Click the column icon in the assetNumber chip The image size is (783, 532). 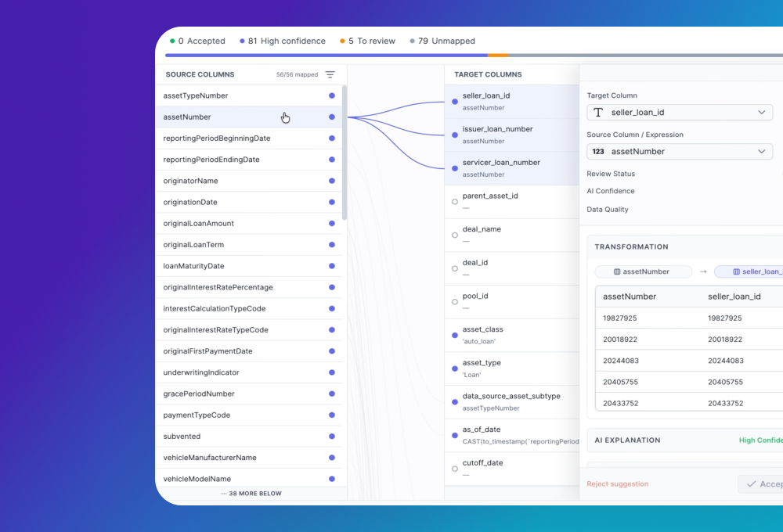[x=617, y=271]
